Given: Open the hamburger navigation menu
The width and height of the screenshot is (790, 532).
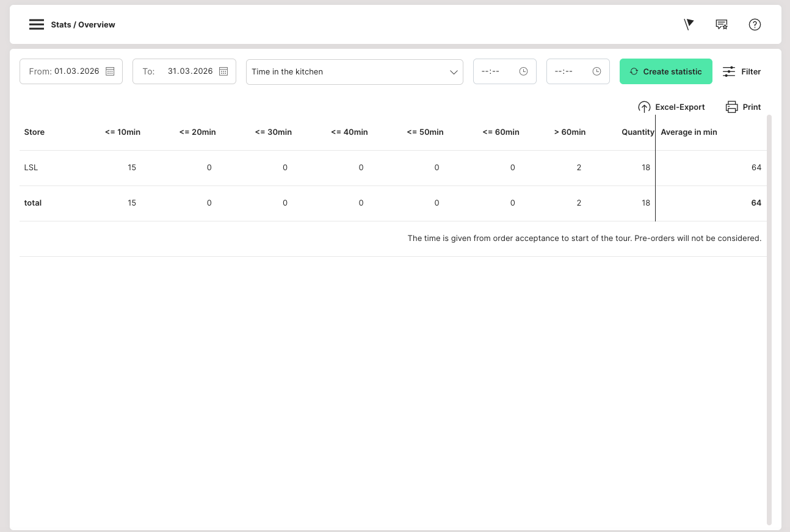Looking at the screenshot, I should point(37,24).
